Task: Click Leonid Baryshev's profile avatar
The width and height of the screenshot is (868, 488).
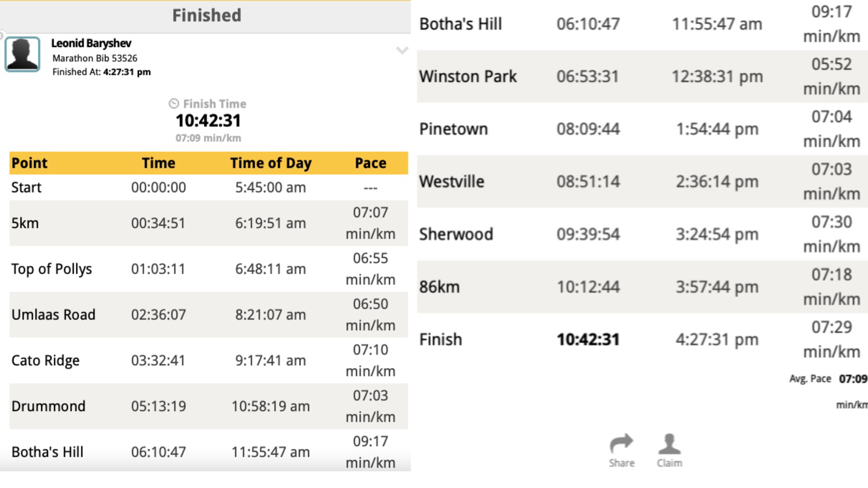Action: 22,54
